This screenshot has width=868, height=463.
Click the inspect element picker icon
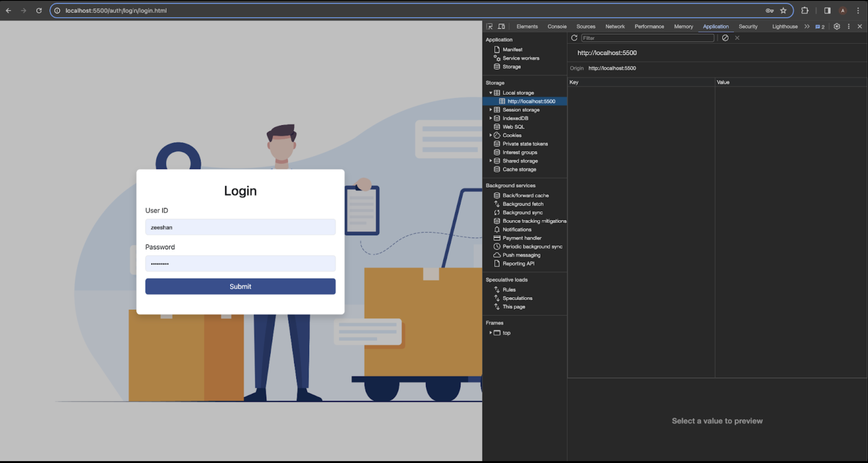pos(489,26)
